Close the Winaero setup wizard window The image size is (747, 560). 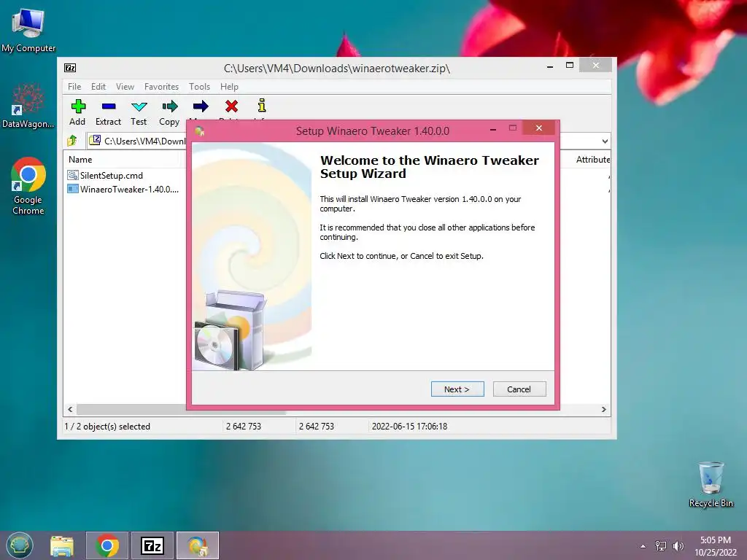(539, 128)
